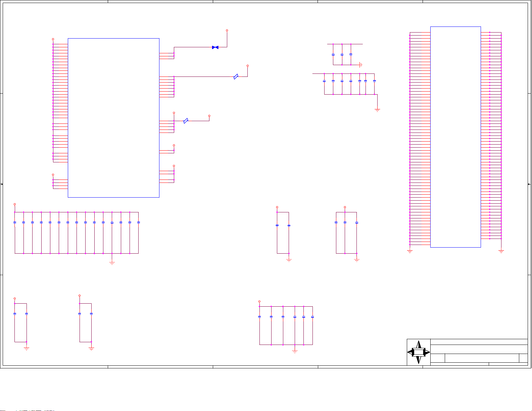Select the blue bowtie diode symbol
This screenshot has height=411, width=532.
click(x=215, y=47)
